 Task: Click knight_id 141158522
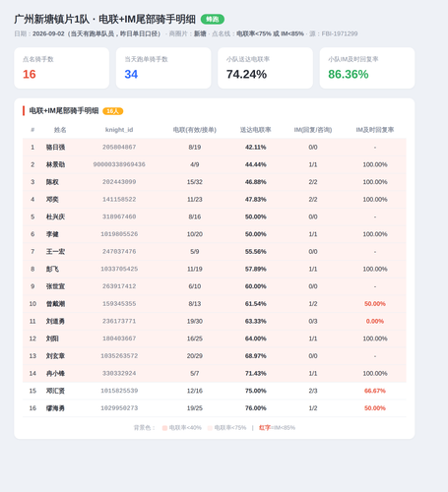click(x=119, y=200)
